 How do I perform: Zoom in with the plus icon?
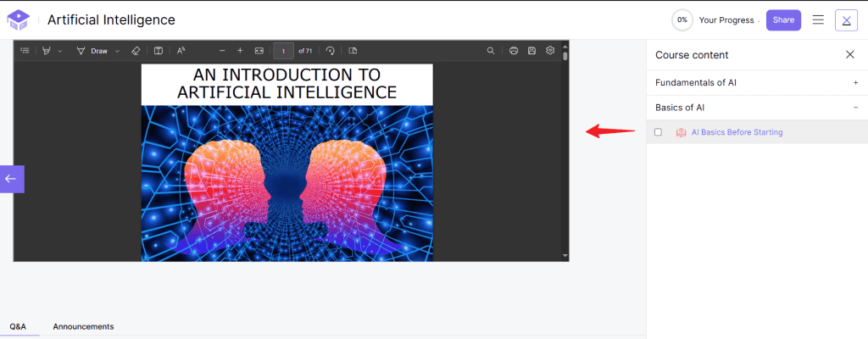(240, 50)
